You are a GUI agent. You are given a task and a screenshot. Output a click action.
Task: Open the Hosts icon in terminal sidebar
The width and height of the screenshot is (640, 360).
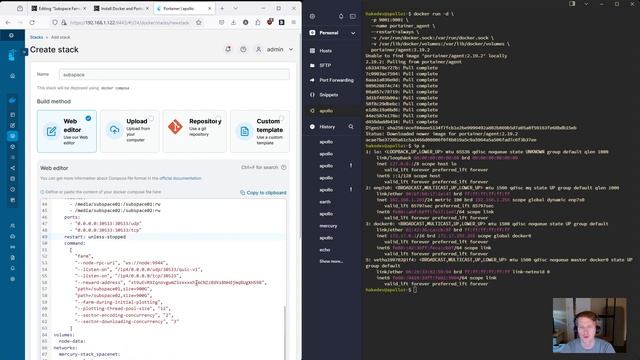pyautogui.click(x=312, y=51)
